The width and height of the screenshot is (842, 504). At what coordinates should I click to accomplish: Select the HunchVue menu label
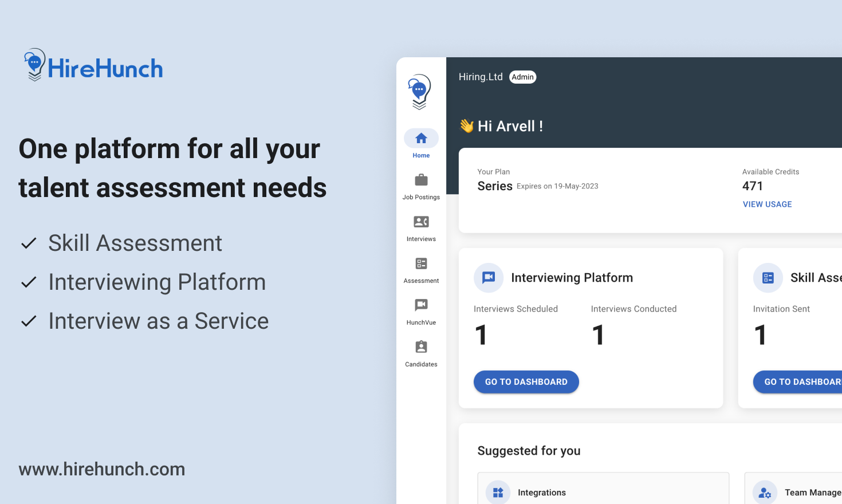pyautogui.click(x=421, y=323)
